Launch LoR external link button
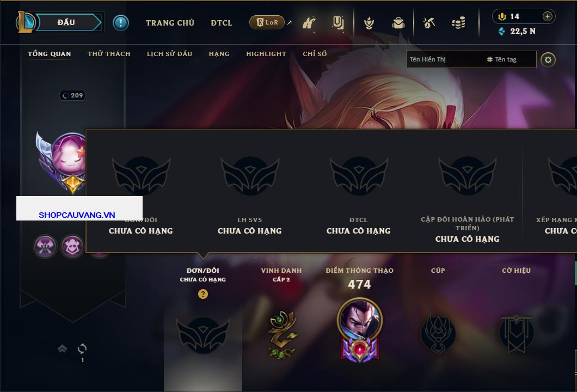 tap(267, 22)
